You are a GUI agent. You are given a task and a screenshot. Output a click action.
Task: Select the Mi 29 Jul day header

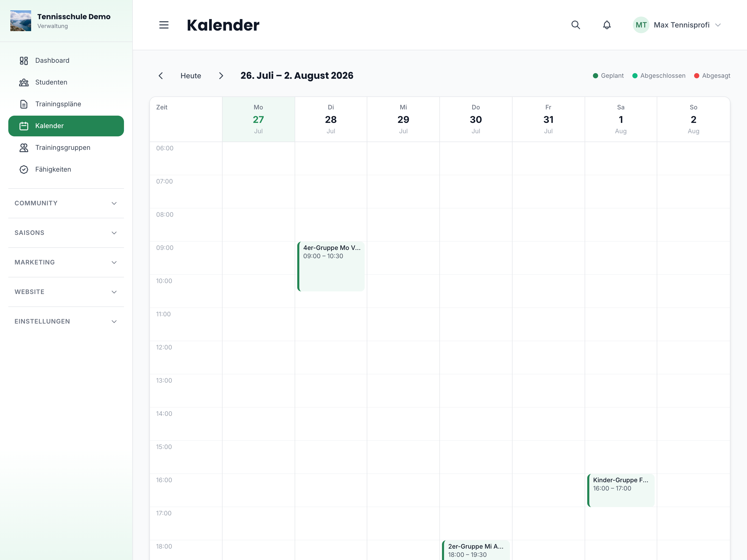(403, 119)
